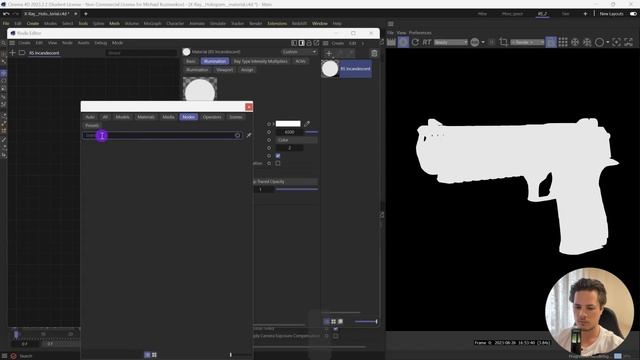
Task: Click the Viewport button in material attributes
Action: pos(224,70)
